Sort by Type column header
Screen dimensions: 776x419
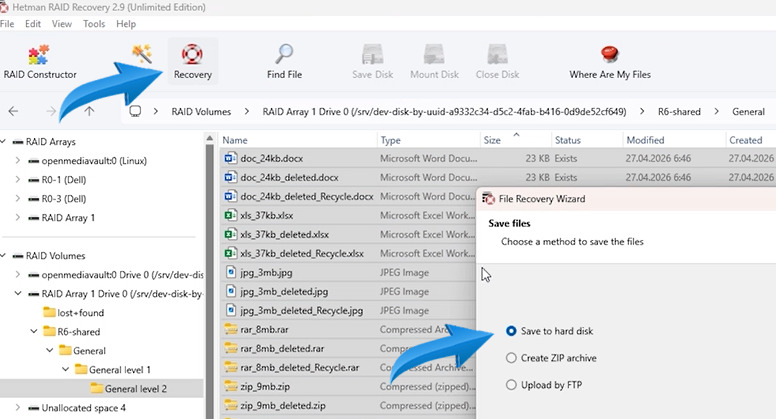(429, 140)
